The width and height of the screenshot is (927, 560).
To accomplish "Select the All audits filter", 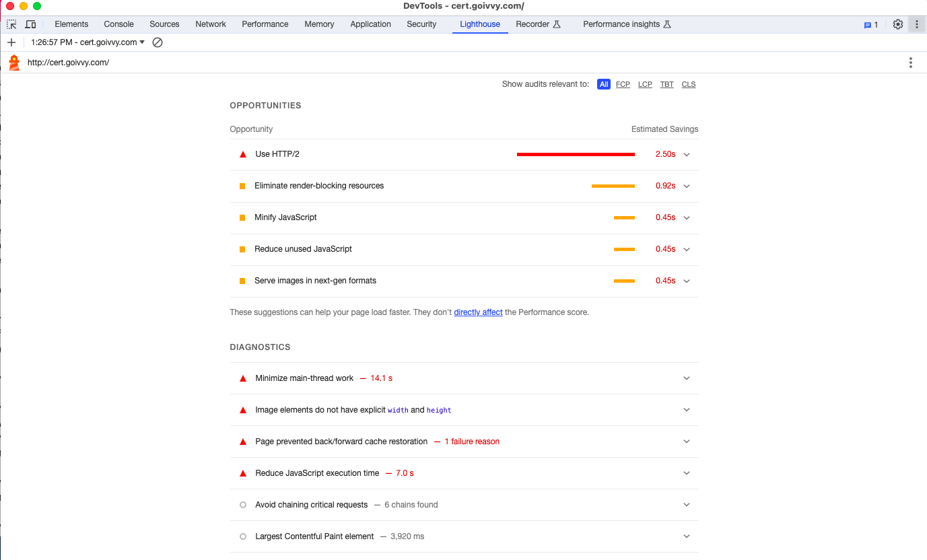I will tap(604, 84).
